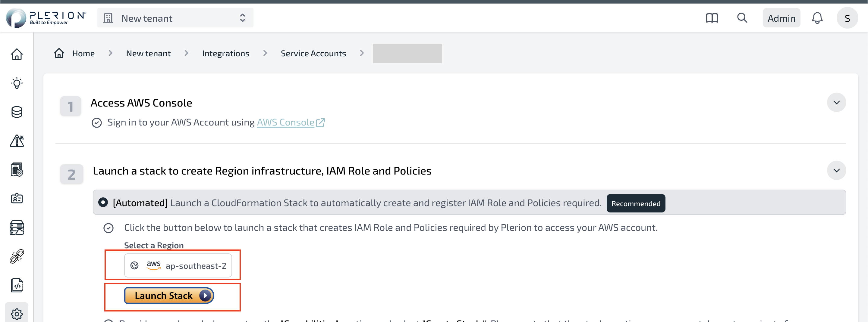Screen dimensions: 868x322
Task: Open the warning triangle alerts sidebar icon
Action: 17,141
